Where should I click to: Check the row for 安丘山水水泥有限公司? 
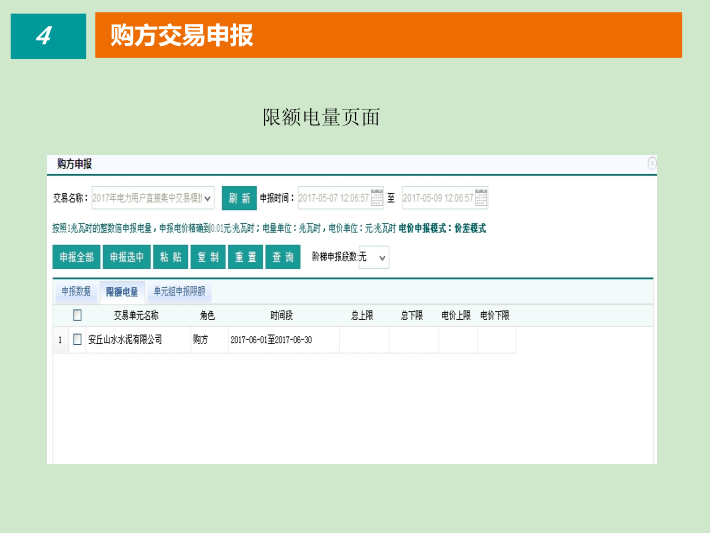point(77,340)
